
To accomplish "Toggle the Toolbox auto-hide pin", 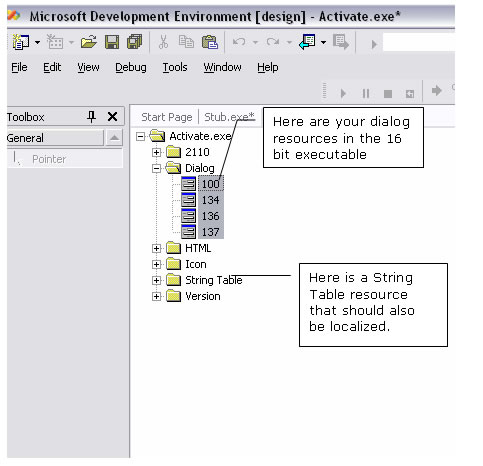I will tap(92, 117).
